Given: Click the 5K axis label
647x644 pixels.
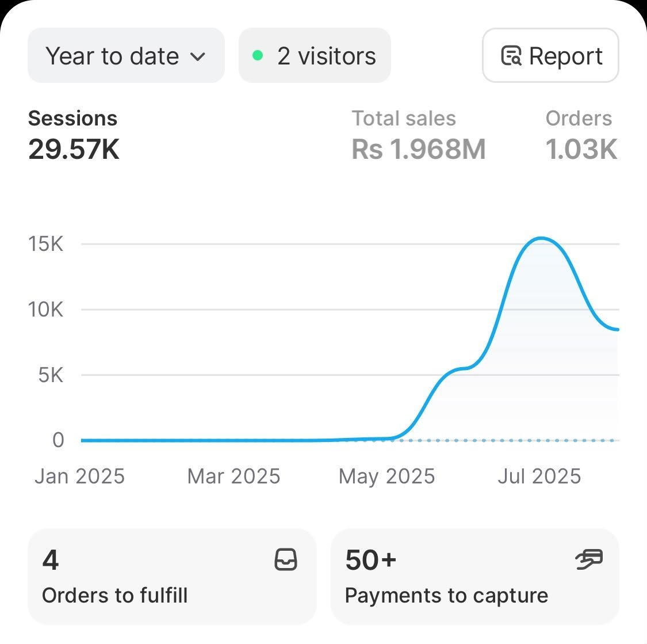Looking at the screenshot, I should tap(51, 375).
